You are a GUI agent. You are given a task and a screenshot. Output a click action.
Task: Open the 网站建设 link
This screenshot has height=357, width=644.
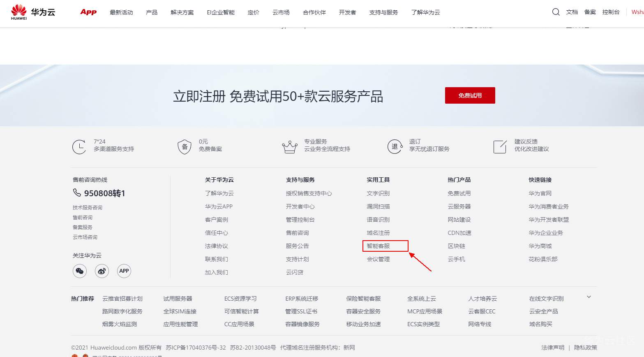click(x=459, y=220)
